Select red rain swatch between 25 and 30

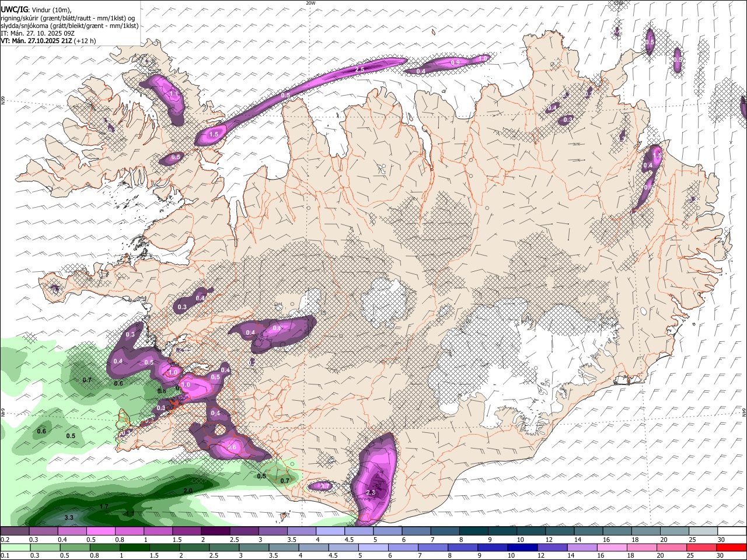(700, 547)
